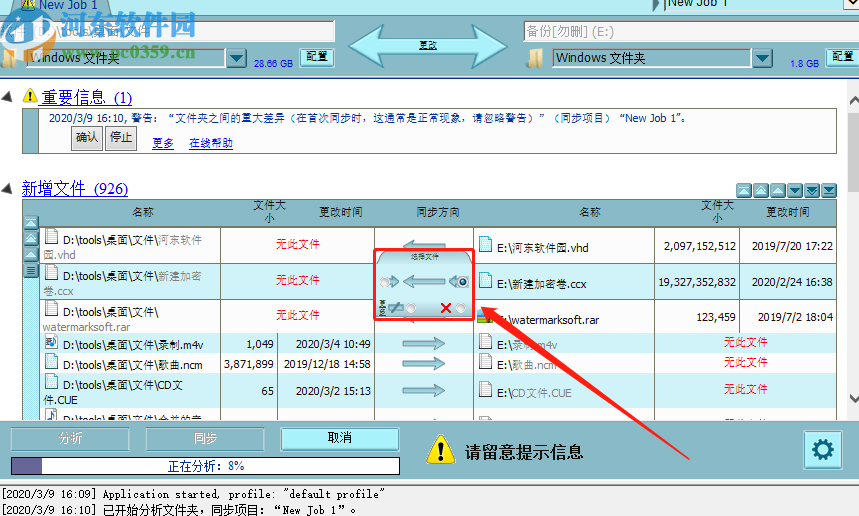Click the vertical scrollbar up arrow
859x516 pixels.
coord(853,101)
